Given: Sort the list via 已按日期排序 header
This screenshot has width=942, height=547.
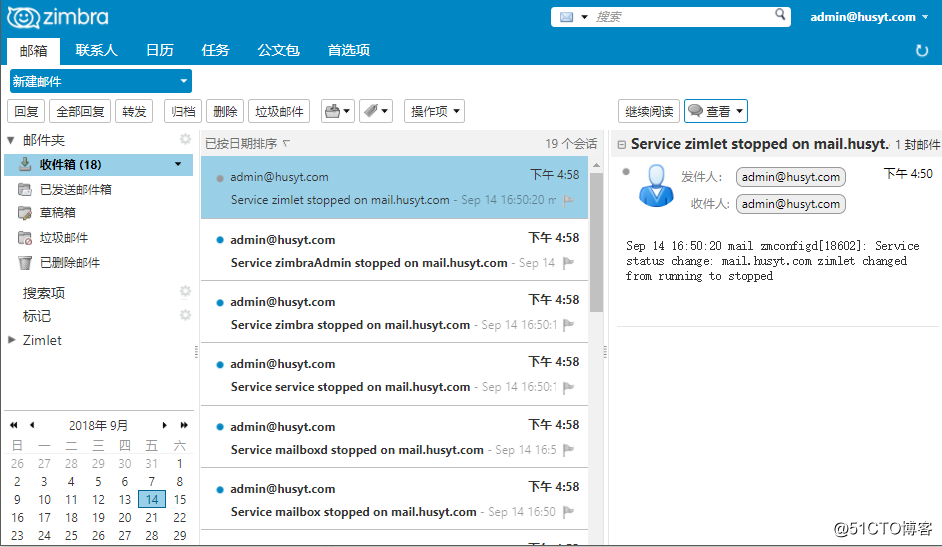Looking at the screenshot, I should [x=248, y=144].
